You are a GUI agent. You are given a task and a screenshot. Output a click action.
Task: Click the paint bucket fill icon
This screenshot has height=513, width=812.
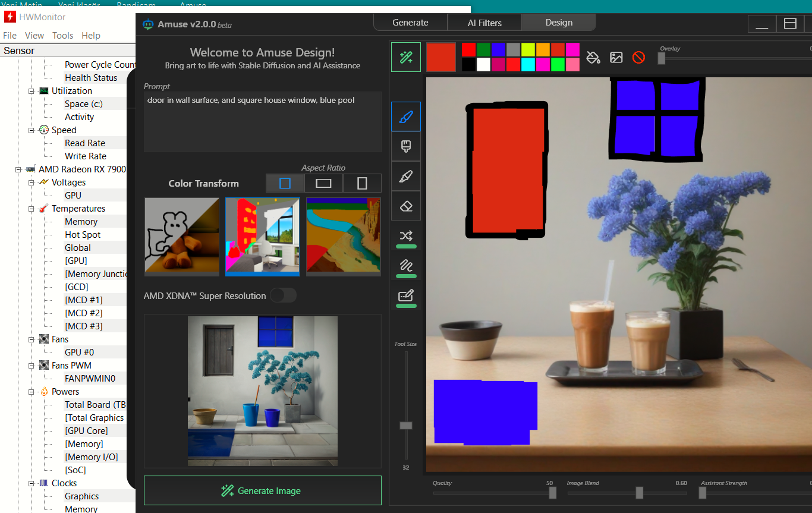pyautogui.click(x=593, y=57)
